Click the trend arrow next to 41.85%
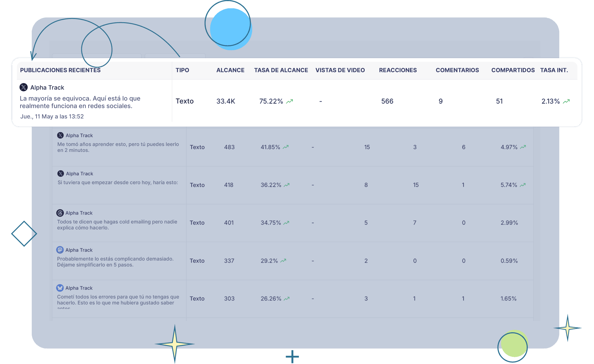 coord(286,147)
